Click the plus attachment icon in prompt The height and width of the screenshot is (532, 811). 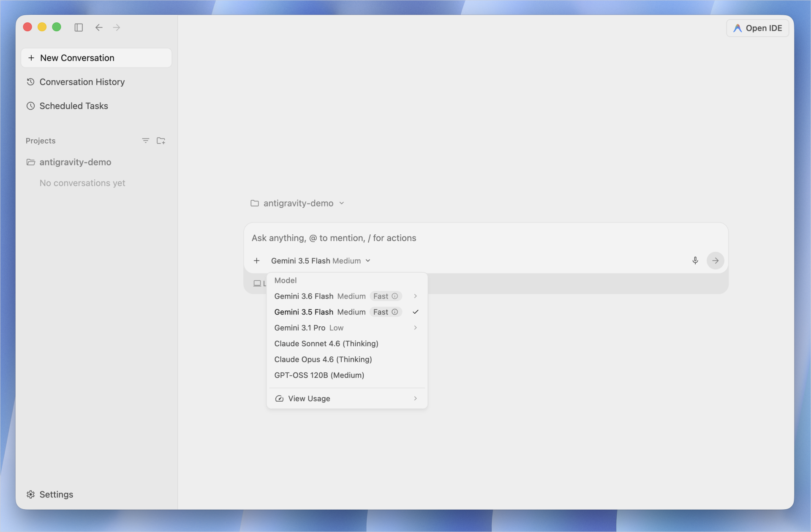[256, 261]
